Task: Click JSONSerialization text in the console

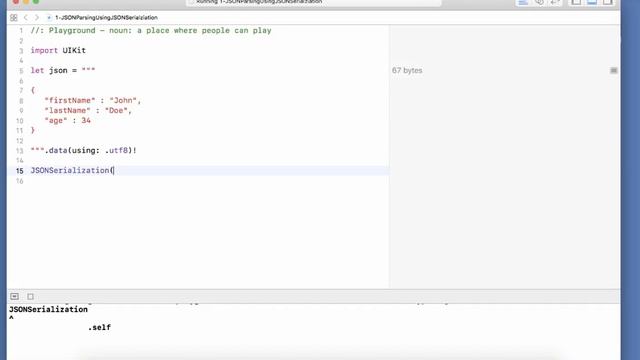Action: click(49, 309)
